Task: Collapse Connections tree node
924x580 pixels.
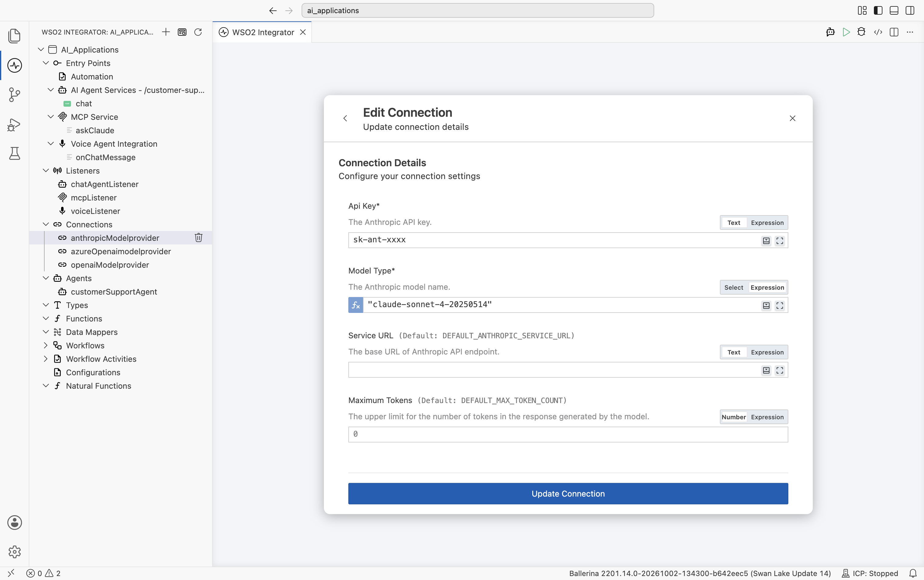Action: click(x=46, y=224)
